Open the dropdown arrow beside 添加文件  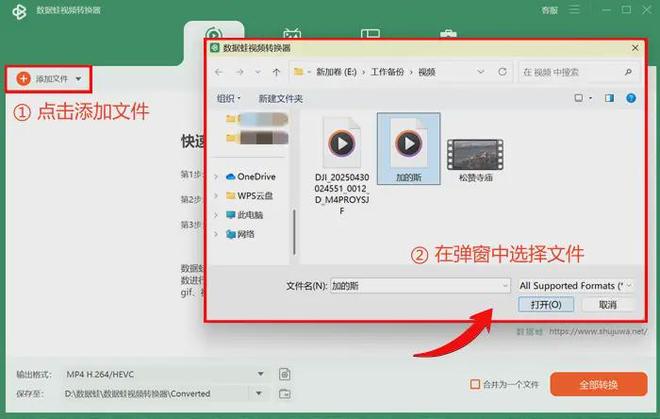78,79
